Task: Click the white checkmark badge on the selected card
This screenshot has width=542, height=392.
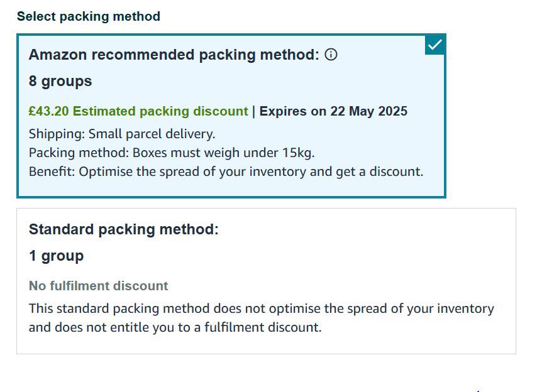Action: tap(435, 45)
